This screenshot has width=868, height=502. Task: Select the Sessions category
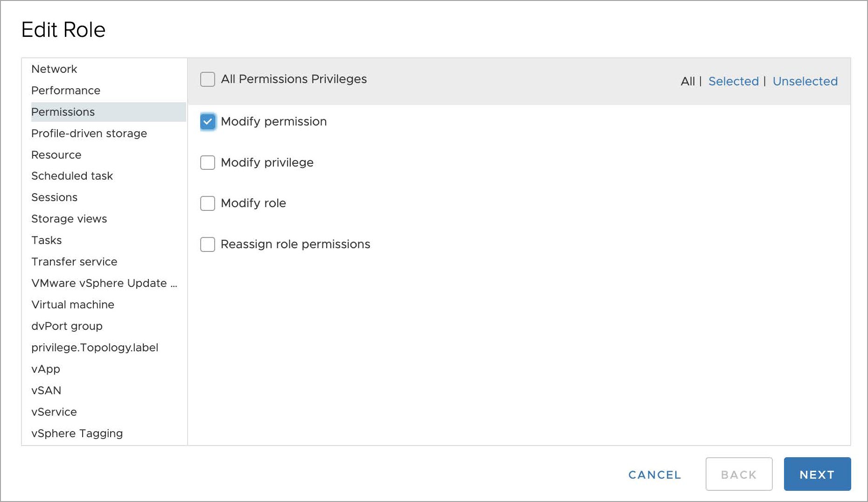[x=54, y=197]
